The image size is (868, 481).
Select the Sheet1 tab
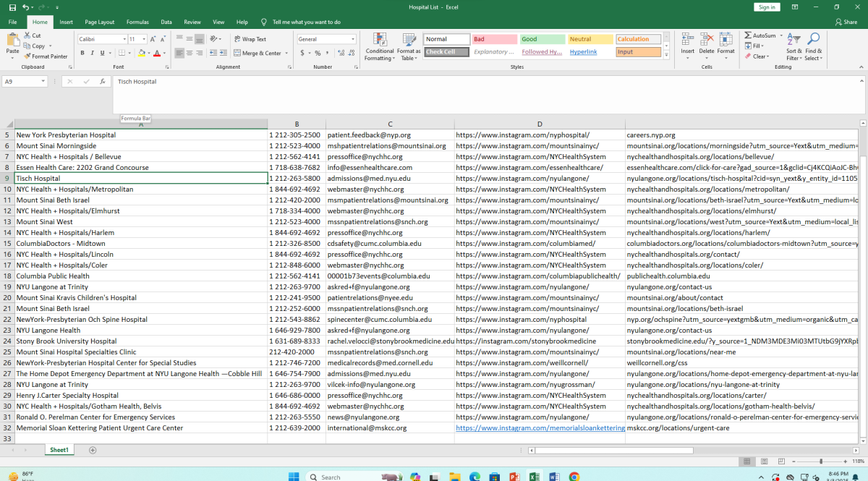pos(59,450)
